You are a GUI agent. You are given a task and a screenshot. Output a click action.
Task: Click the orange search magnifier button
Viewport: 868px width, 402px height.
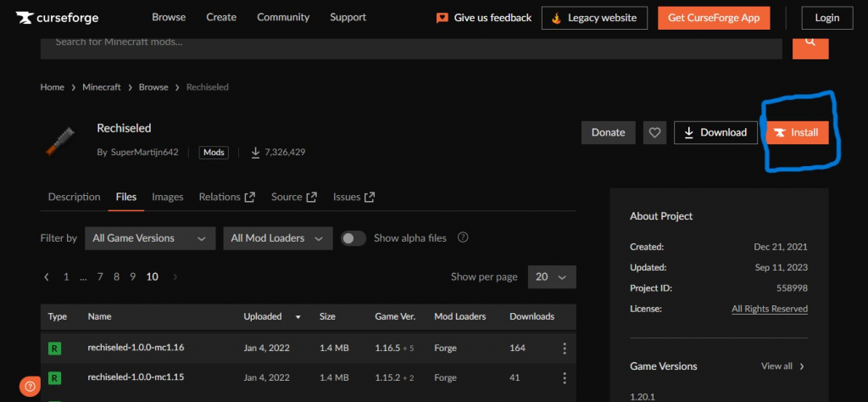point(810,47)
